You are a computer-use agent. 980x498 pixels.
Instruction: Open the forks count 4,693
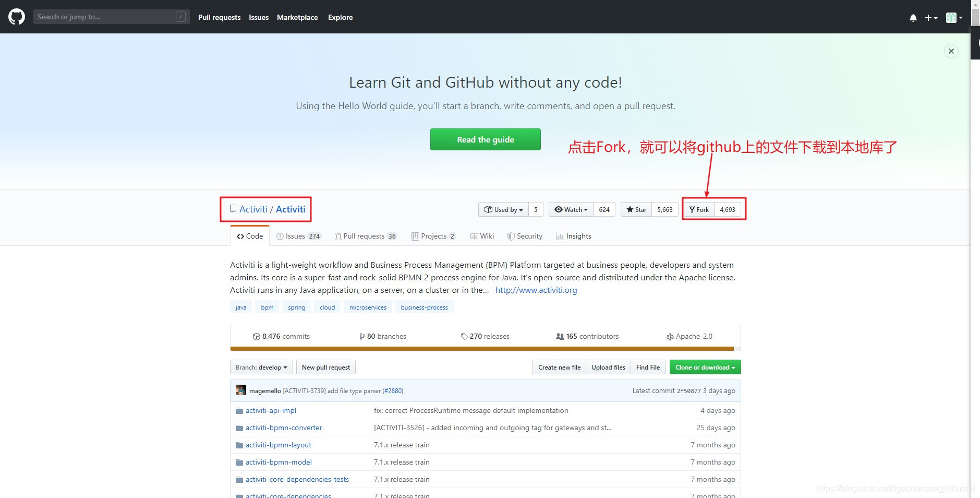click(728, 209)
